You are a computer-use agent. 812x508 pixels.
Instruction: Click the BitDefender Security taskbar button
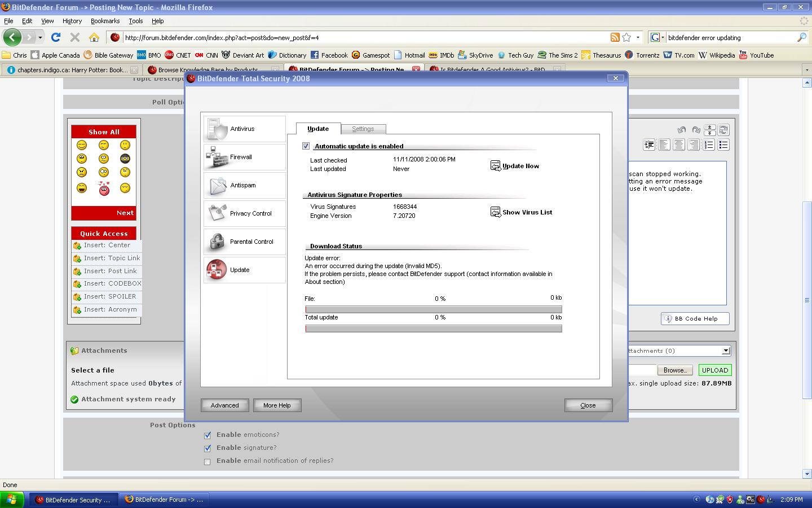pyautogui.click(x=73, y=500)
